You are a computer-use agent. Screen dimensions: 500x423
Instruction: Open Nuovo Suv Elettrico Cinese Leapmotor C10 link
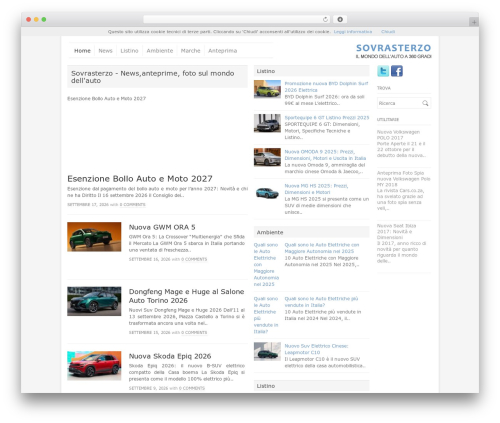[316, 349]
